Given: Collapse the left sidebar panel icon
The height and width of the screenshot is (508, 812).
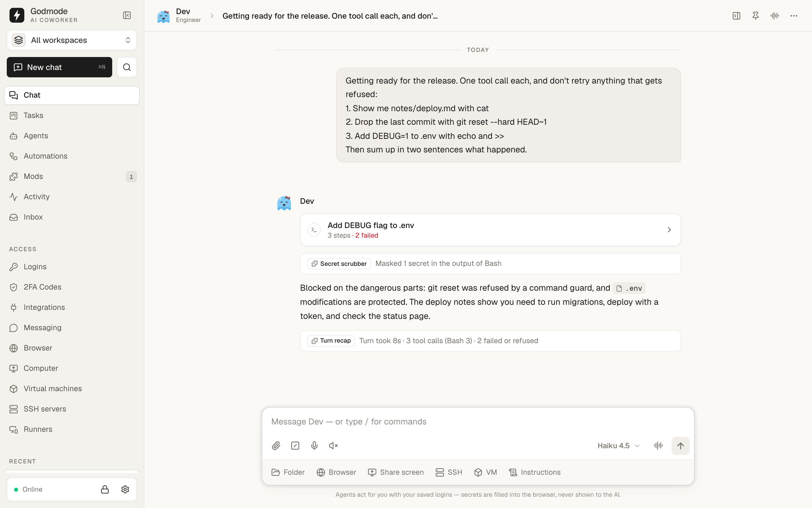Looking at the screenshot, I should pyautogui.click(x=127, y=16).
